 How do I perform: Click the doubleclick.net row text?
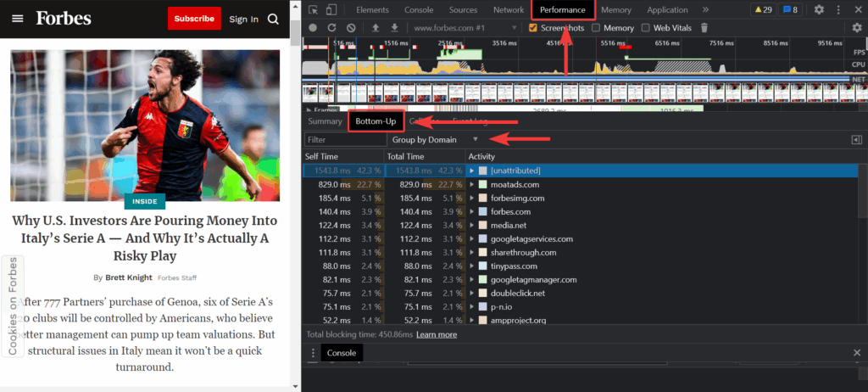[518, 294]
